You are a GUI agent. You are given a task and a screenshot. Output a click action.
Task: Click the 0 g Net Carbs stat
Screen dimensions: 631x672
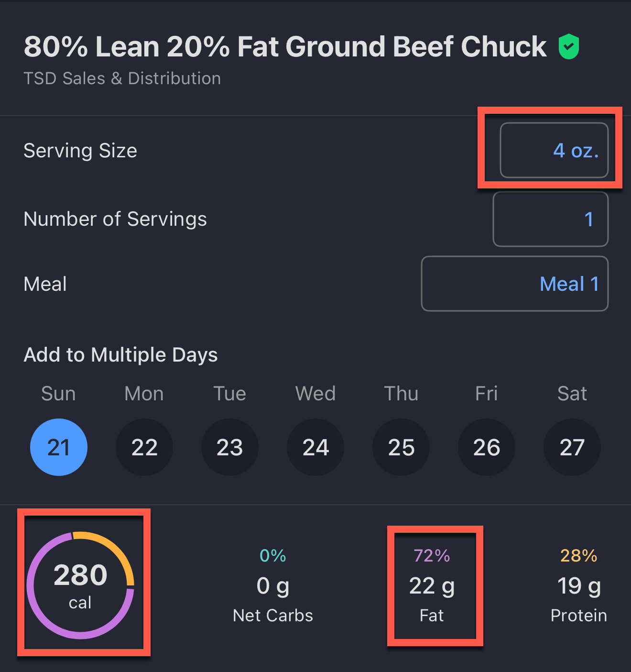pyautogui.click(x=273, y=586)
